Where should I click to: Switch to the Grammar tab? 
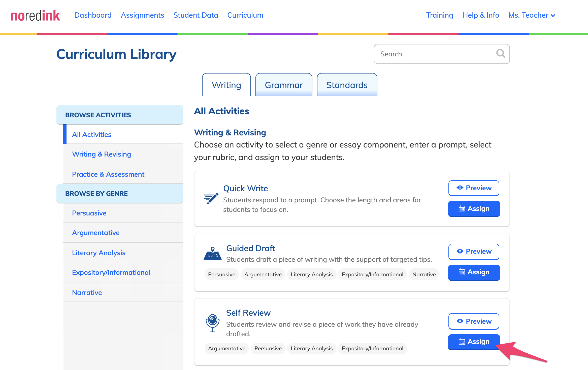tap(284, 85)
